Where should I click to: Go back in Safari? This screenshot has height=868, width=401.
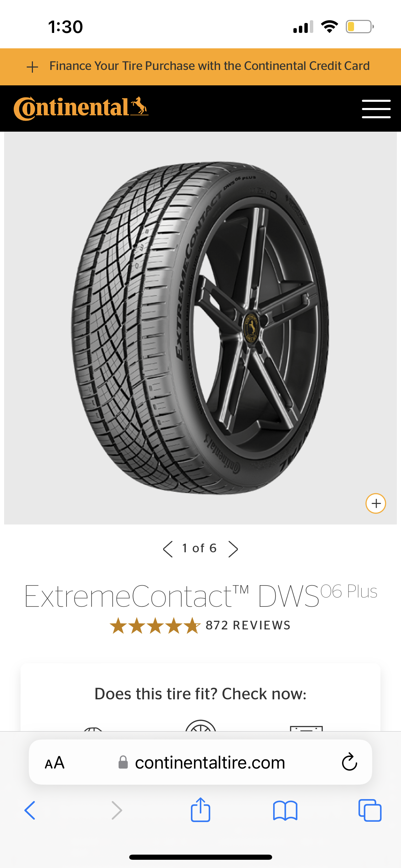(30, 810)
